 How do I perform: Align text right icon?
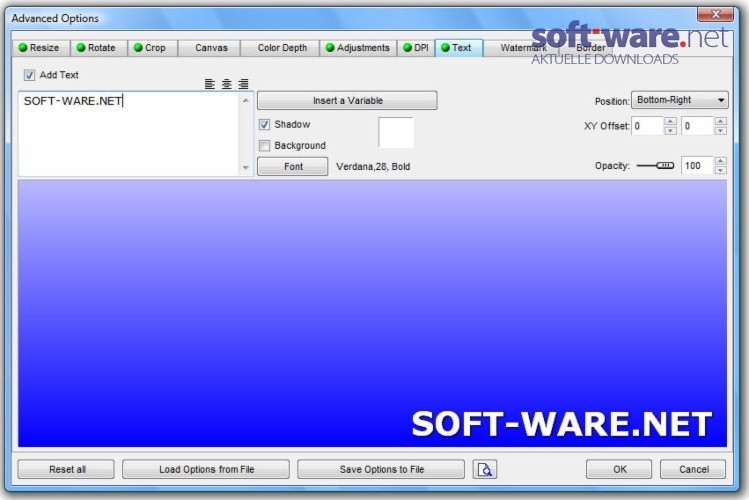coord(243,84)
